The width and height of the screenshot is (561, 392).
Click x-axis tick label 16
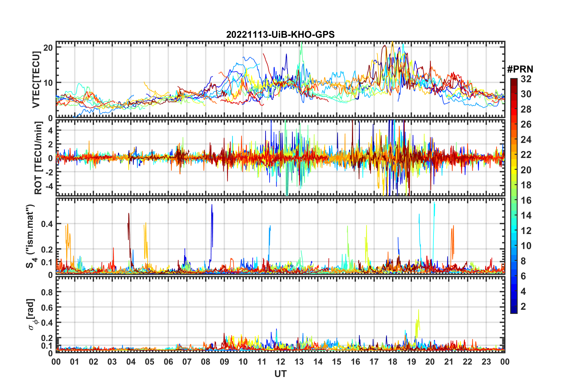355,362
